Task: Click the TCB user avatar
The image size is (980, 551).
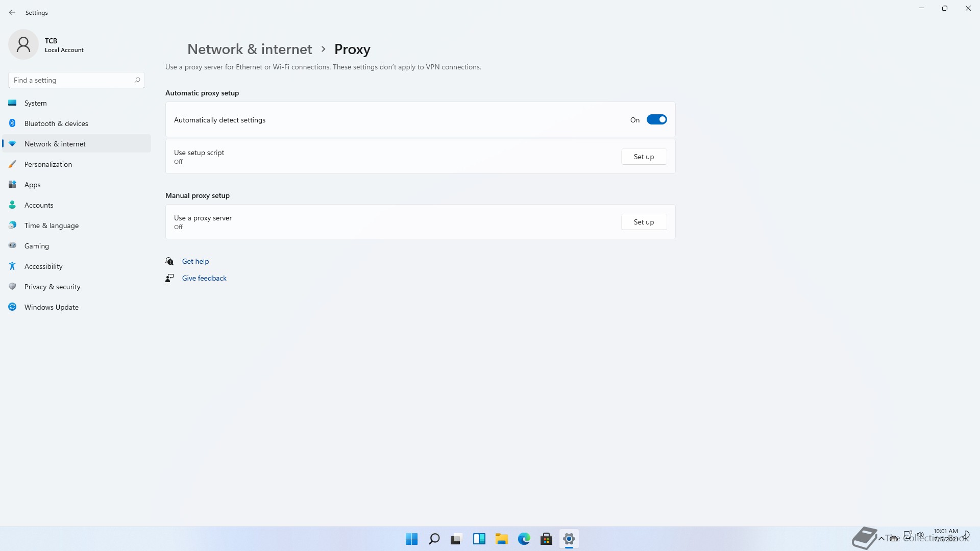Action: (23, 44)
